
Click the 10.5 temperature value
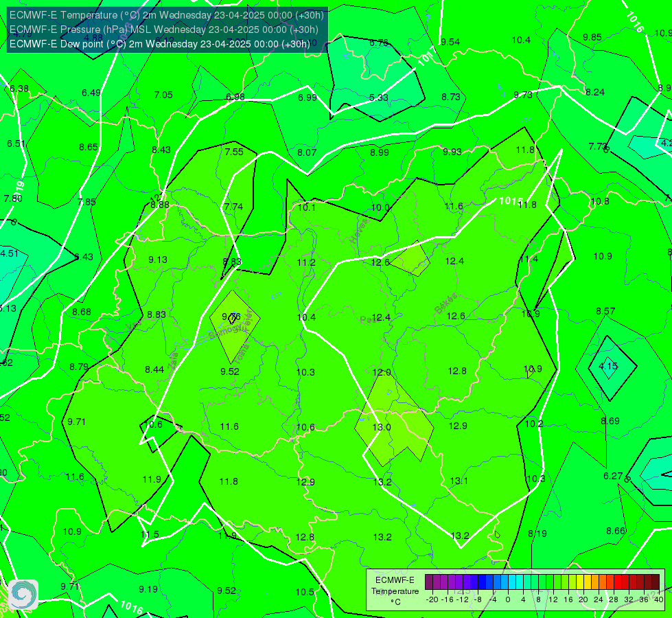[x=305, y=593]
